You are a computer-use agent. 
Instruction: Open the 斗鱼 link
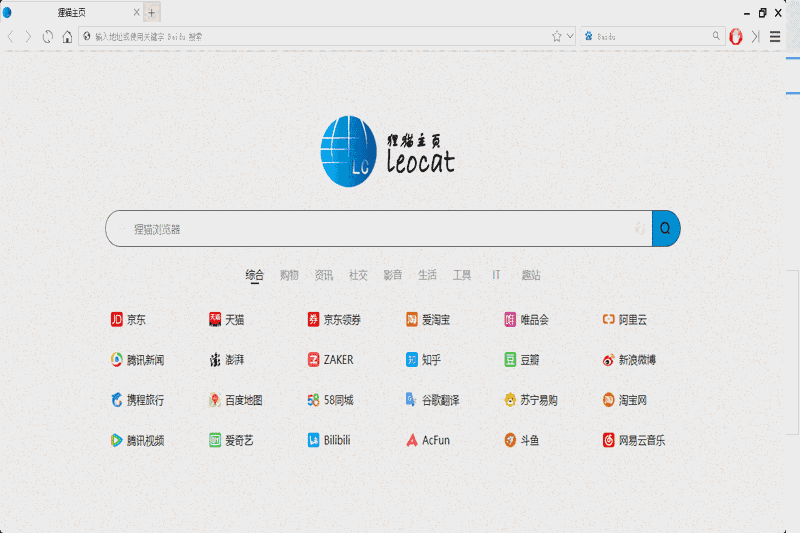[522, 440]
